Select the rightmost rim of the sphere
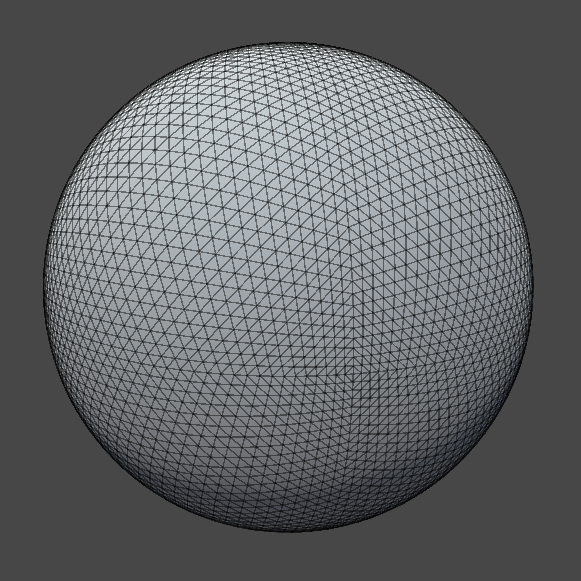The image size is (581, 581). pos(533,287)
